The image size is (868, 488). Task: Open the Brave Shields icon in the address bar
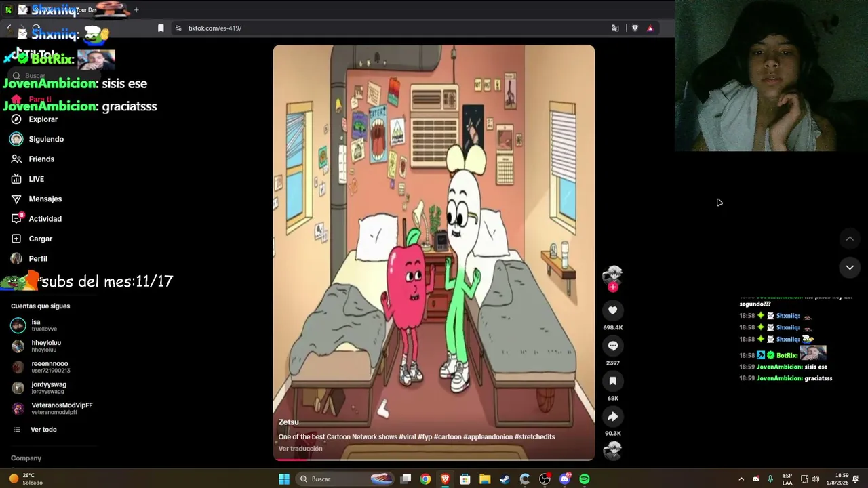pyautogui.click(x=635, y=28)
